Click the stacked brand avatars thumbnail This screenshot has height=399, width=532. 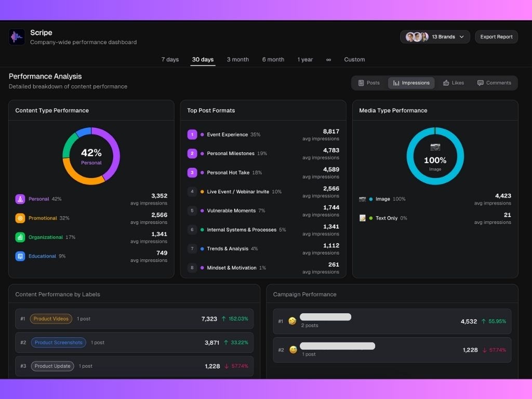pyautogui.click(x=417, y=36)
